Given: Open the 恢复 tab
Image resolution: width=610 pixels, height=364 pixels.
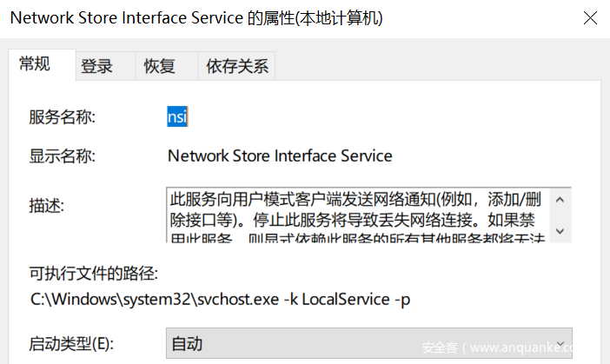Looking at the screenshot, I should tap(159, 66).
